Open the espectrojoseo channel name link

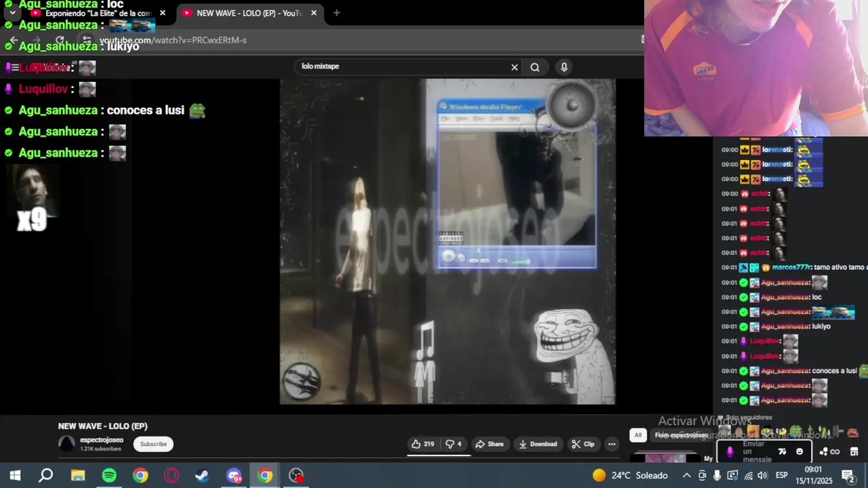coord(102,440)
